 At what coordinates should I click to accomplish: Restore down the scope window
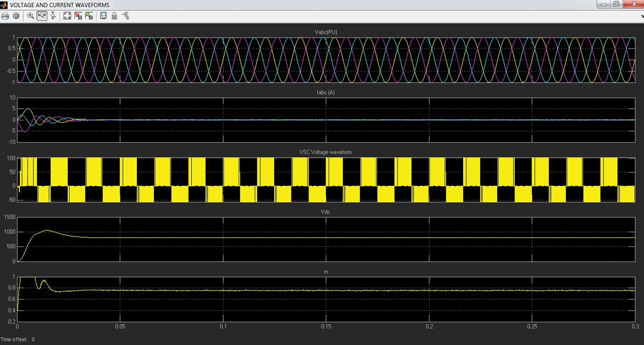pos(616,4)
